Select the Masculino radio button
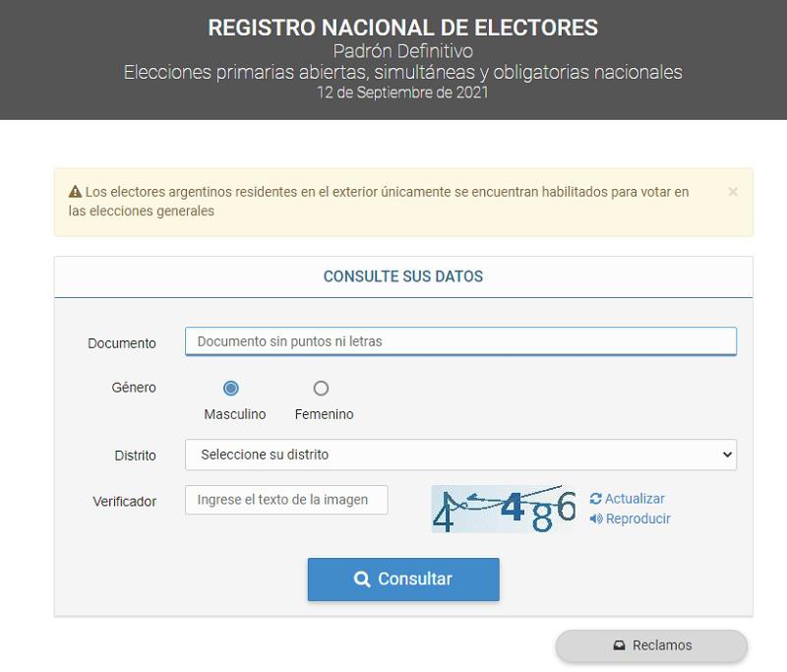Image resolution: width=787 pixels, height=672 pixels. pyautogui.click(x=231, y=389)
